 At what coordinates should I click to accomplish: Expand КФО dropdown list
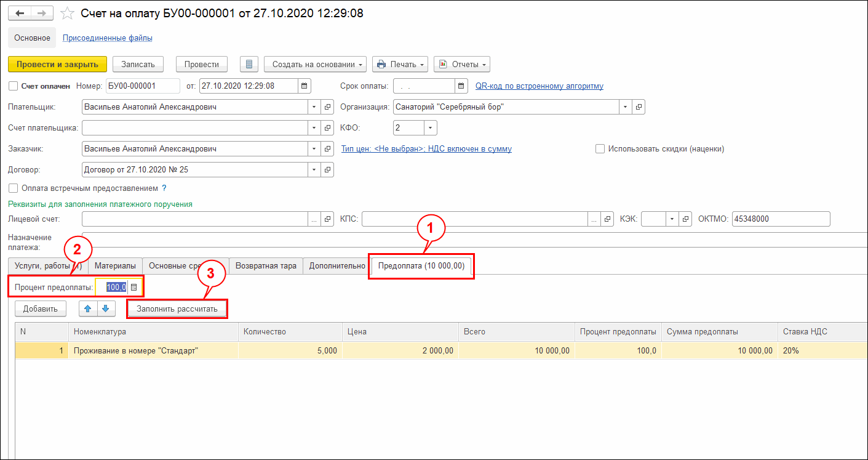click(x=431, y=128)
